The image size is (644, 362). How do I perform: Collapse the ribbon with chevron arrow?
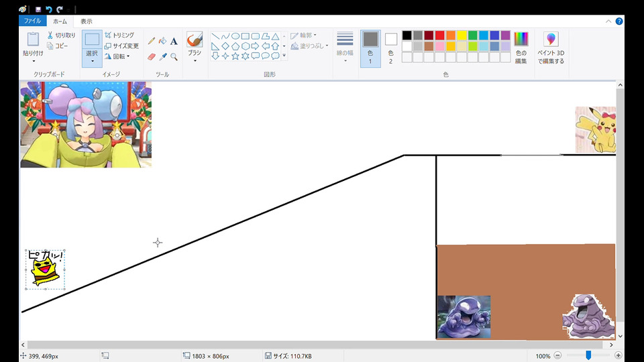pos(608,21)
